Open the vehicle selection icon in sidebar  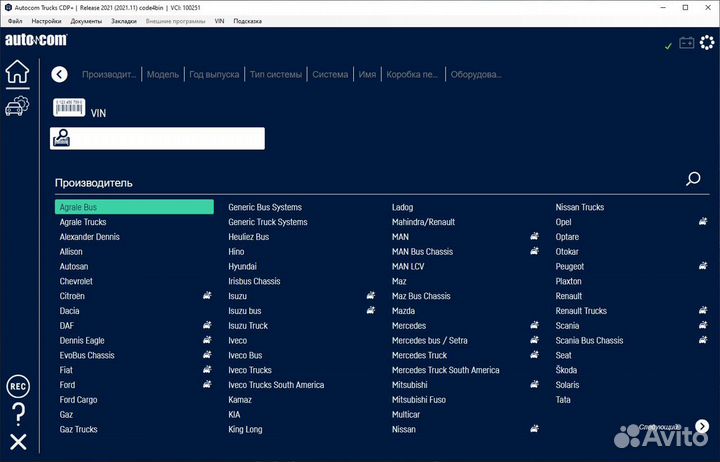[17, 106]
